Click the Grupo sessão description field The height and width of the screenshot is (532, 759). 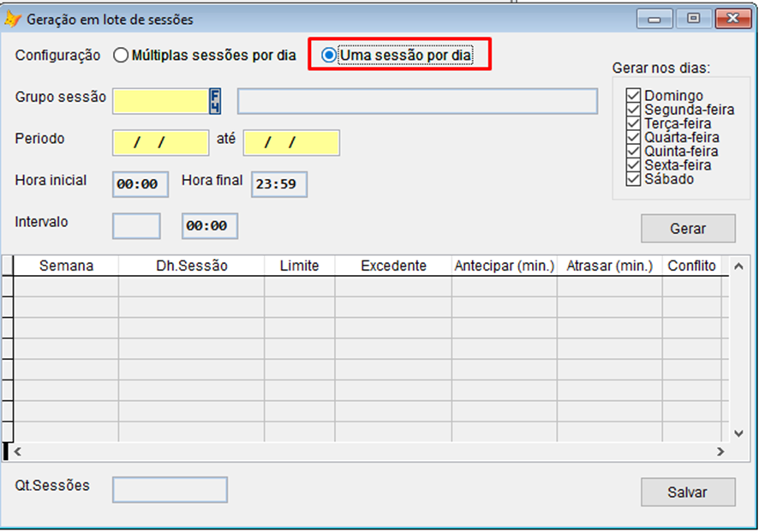coord(417,101)
